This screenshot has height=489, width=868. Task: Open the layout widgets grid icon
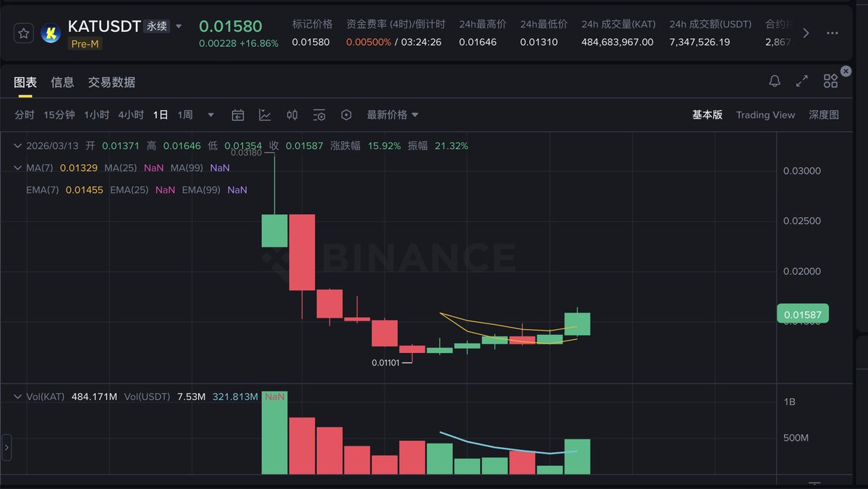(830, 82)
